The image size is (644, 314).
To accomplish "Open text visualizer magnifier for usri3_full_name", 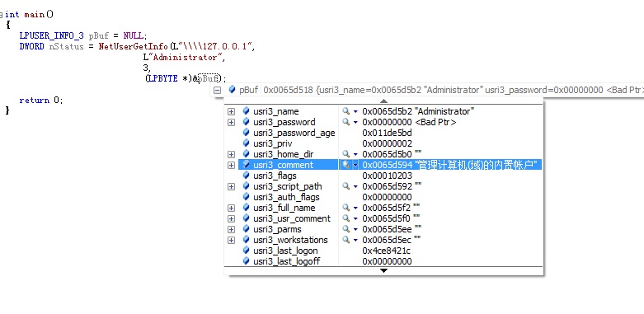I will coord(346,208).
